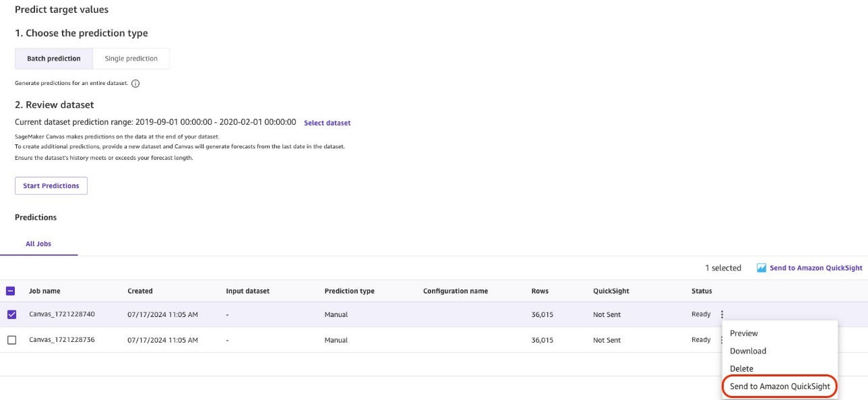Click the Configuration name column header

(456, 291)
